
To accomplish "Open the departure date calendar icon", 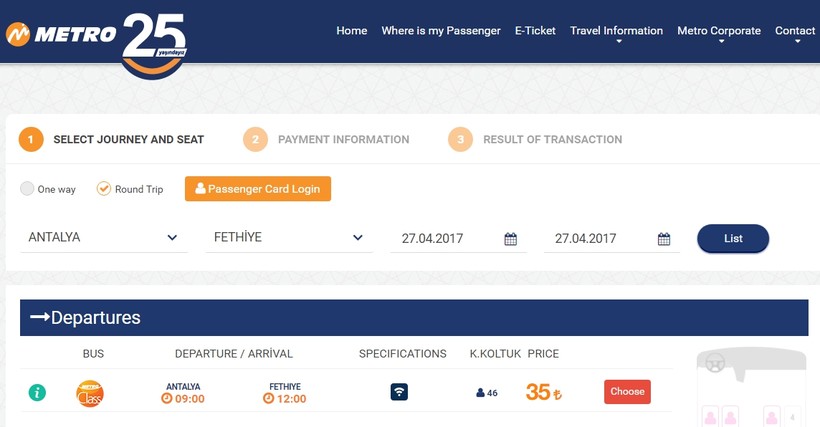I will coord(510,239).
